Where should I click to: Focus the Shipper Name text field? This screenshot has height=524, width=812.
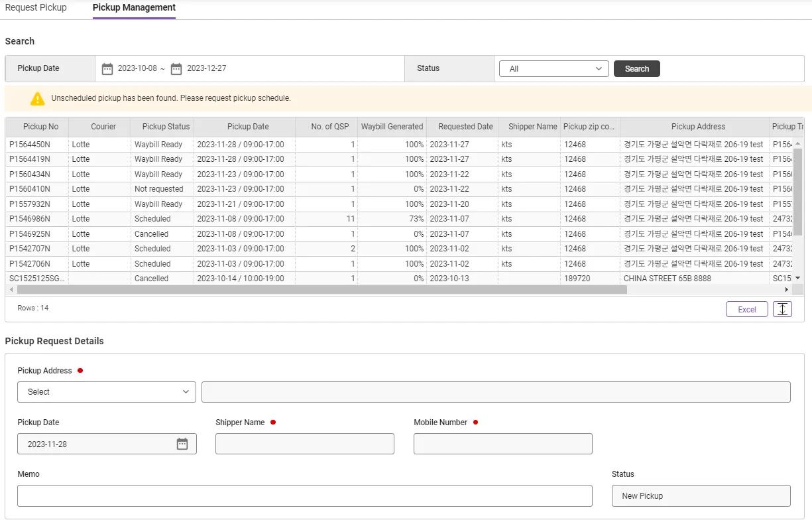coord(304,444)
